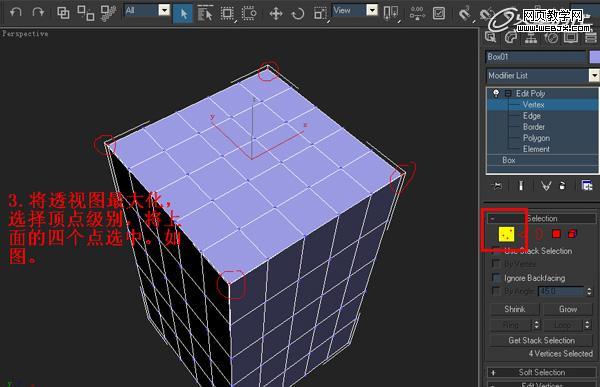Click the red Element selection icon
The width and height of the screenshot is (600, 387).
coord(572,234)
